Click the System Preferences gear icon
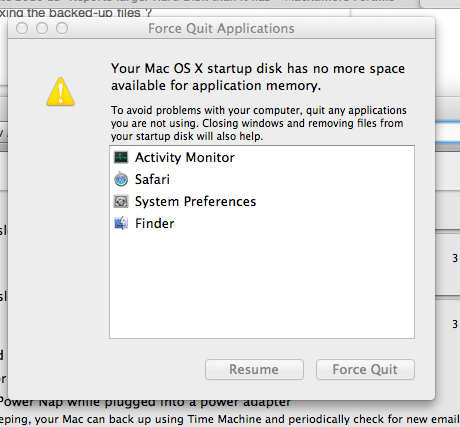 [x=121, y=201]
